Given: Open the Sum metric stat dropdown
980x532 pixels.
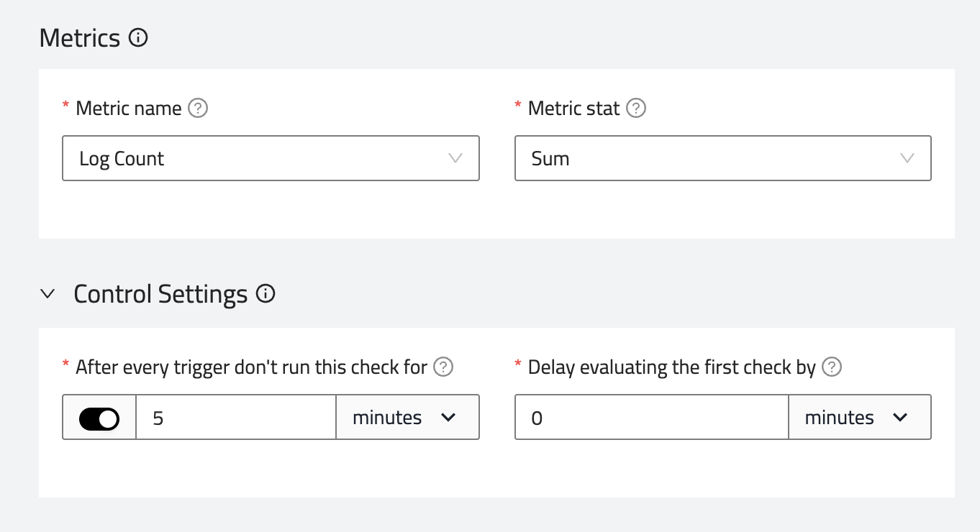Looking at the screenshot, I should tap(722, 158).
